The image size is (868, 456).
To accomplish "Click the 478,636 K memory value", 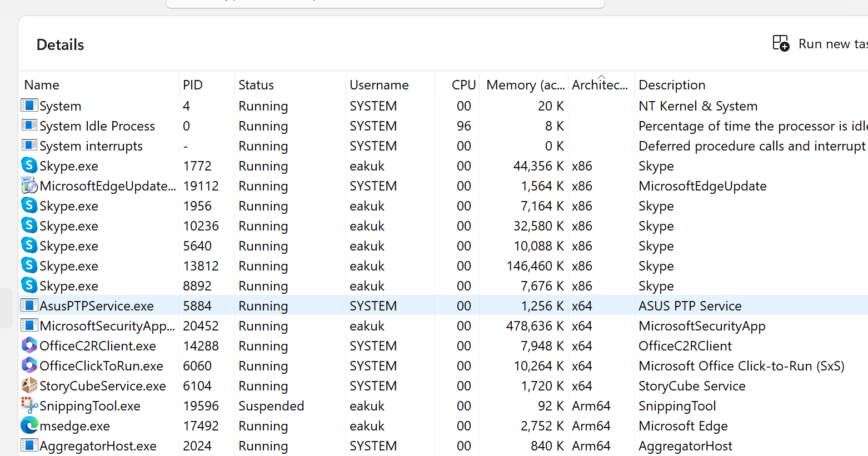I will coord(535,326).
